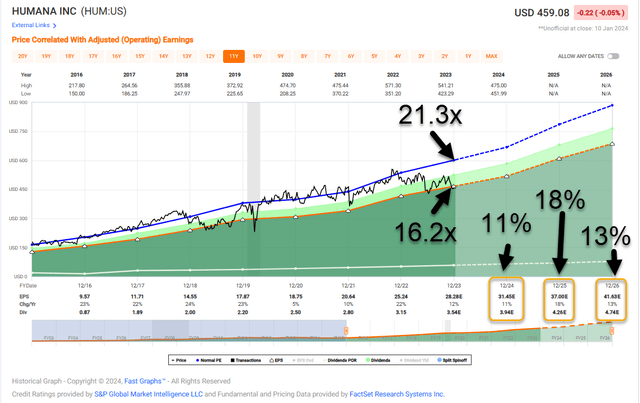
Task: Open the External Links arrow icon
Action: point(55,26)
